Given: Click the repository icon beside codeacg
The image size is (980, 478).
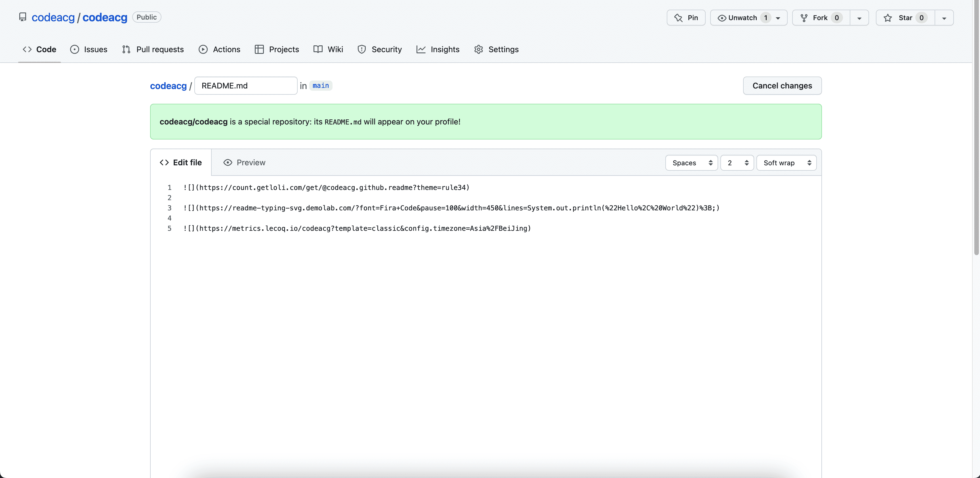Looking at the screenshot, I should tap(23, 17).
